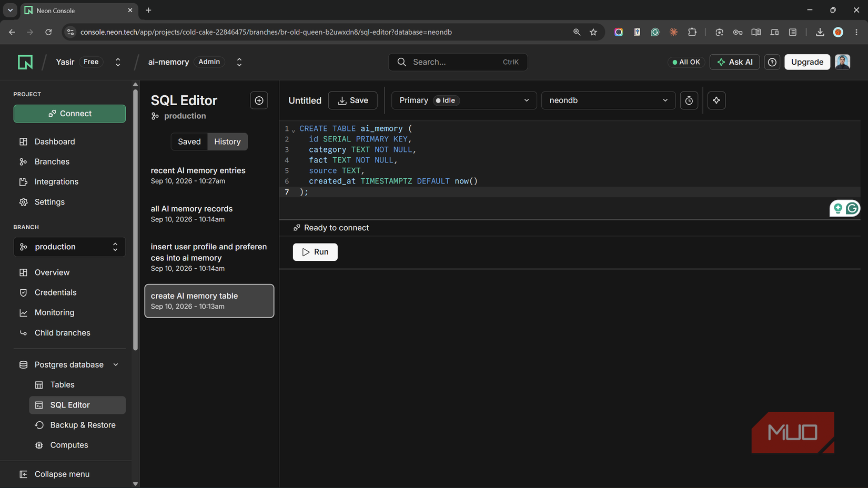Open the new query plus icon
The height and width of the screenshot is (488, 868).
[259, 100]
